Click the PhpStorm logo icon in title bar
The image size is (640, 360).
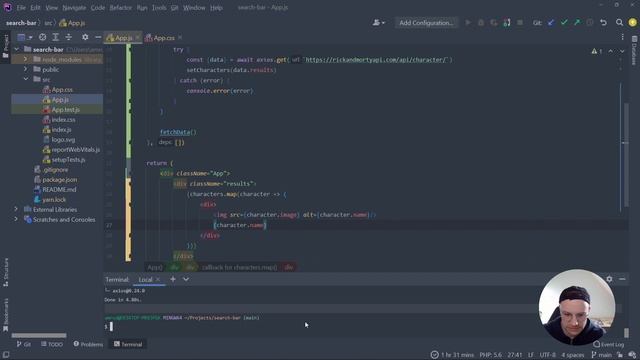point(7,7)
